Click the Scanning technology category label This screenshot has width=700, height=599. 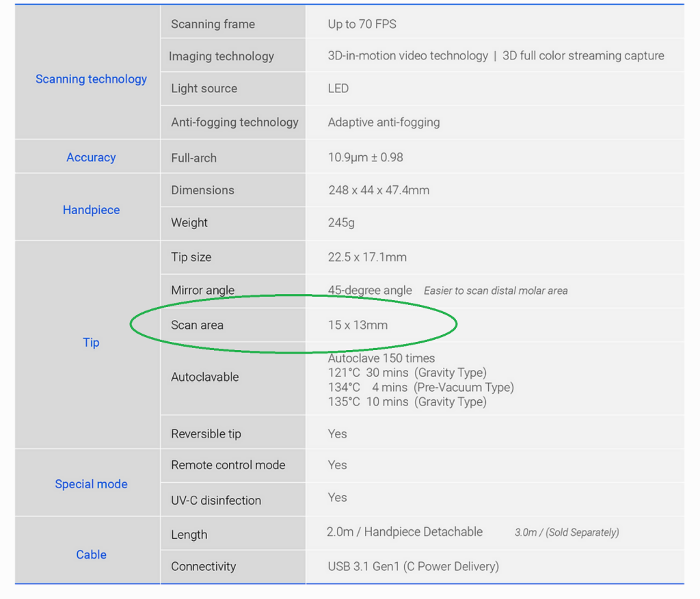click(91, 79)
